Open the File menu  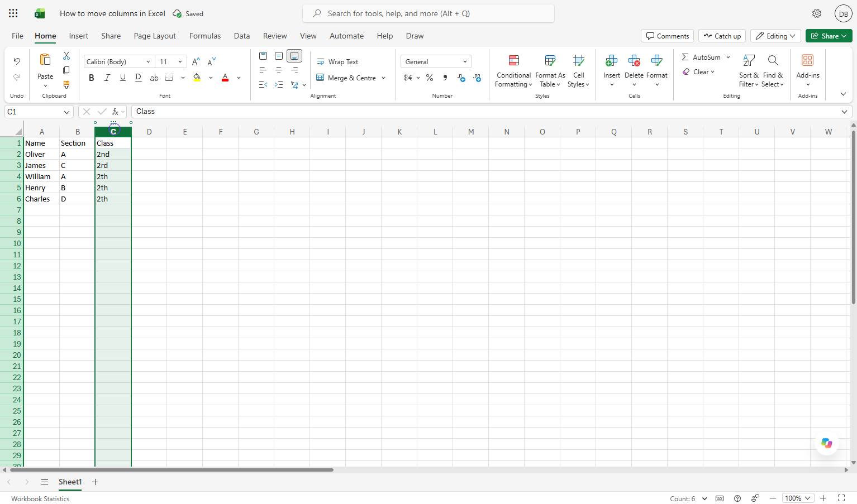coord(17,36)
